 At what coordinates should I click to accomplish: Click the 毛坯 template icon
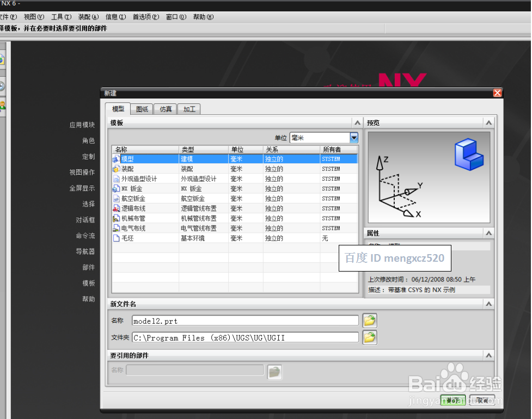pos(116,238)
